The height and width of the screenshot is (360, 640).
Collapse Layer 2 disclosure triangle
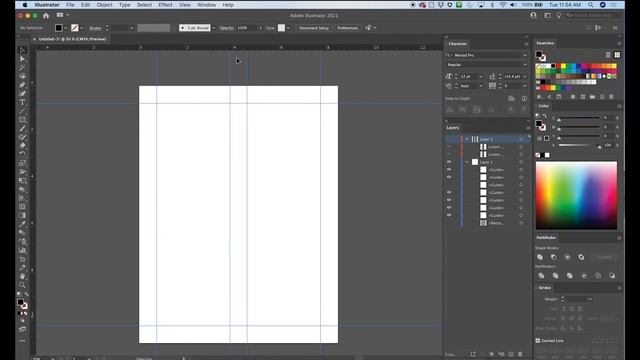(467, 139)
